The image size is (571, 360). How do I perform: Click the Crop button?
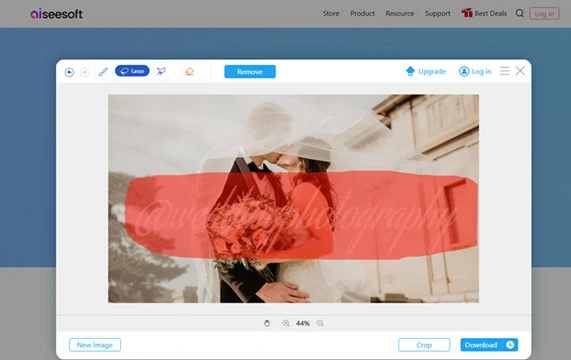coord(424,345)
